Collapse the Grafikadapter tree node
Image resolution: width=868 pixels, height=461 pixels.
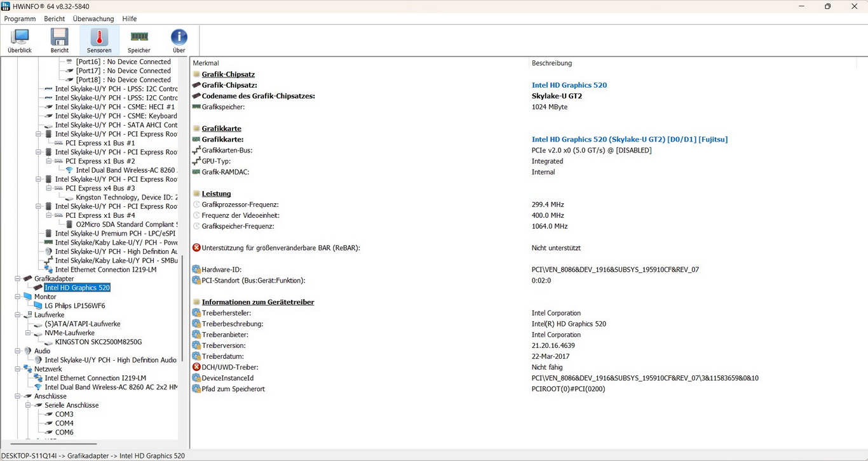coord(18,279)
